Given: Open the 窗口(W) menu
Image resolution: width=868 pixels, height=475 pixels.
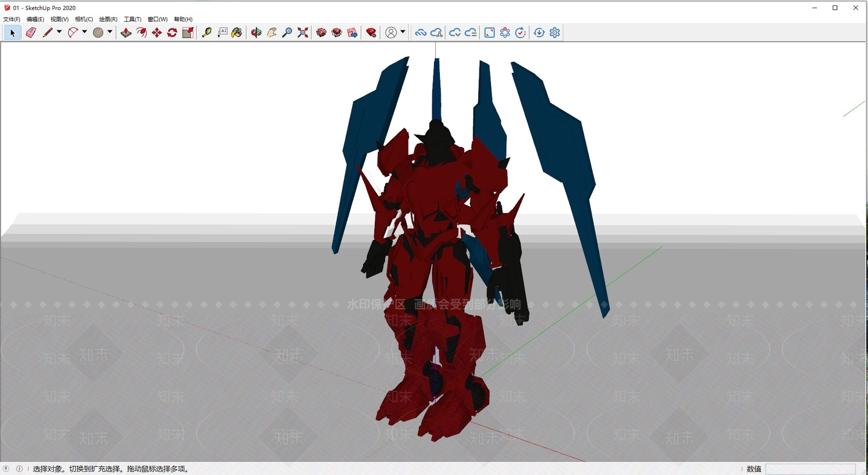Looking at the screenshot, I should tap(158, 19).
